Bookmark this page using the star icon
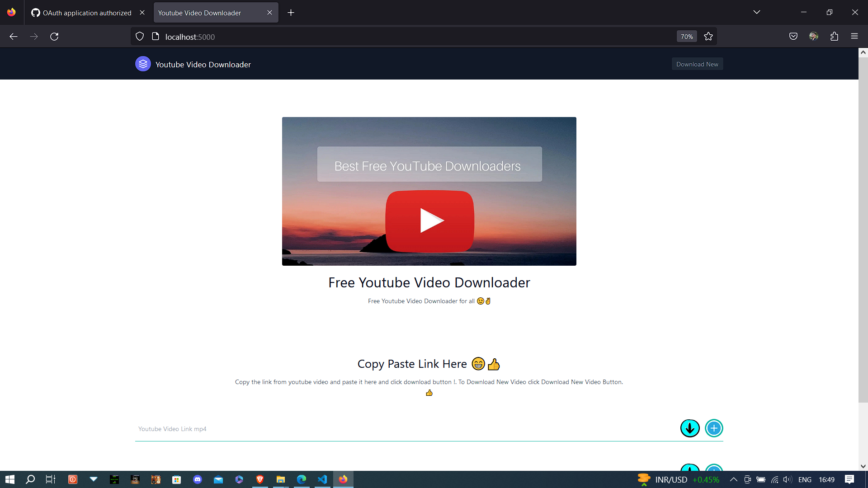Screen dimensions: 868x488 pyautogui.click(x=708, y=36)
